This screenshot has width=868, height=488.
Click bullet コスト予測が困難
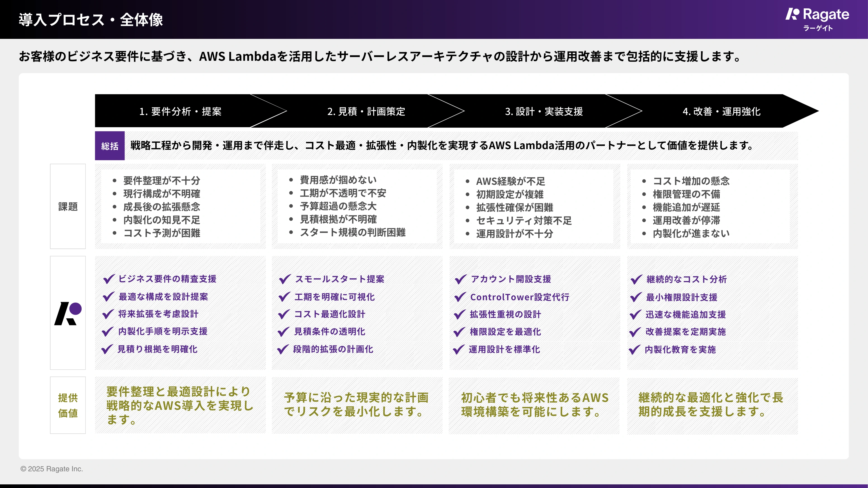click(162, 233)
